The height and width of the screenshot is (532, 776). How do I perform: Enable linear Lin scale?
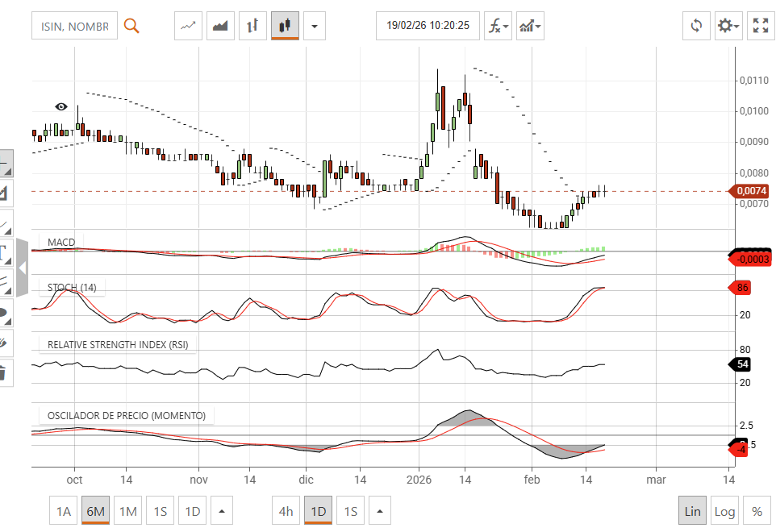pyautogui.click(x=692, y=511)
